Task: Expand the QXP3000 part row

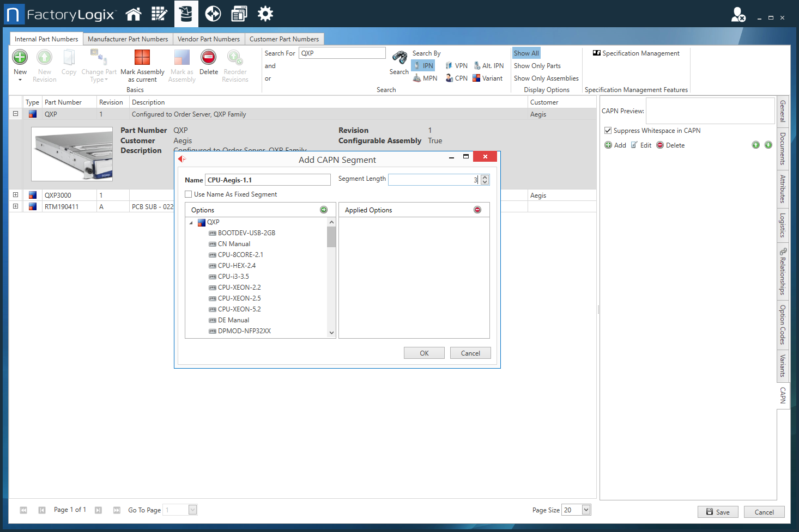Action: point(15,194)
